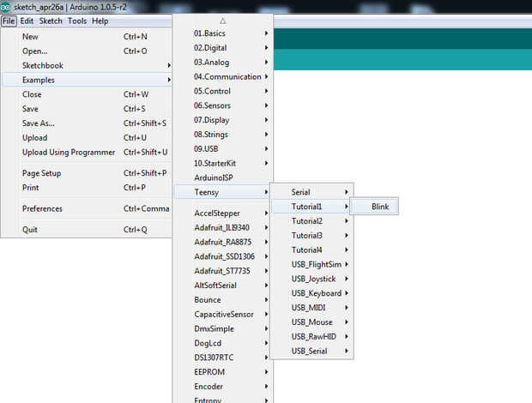Open the USB_Mouse submenu

coord(311,322)
